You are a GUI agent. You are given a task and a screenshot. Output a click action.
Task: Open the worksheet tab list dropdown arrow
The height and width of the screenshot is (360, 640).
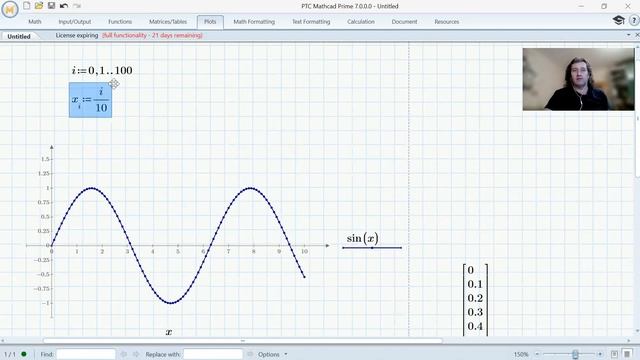point(629,35)
